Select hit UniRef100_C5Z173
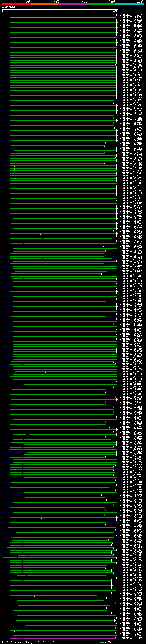The image size is (146, 644). tap(131, 27)
